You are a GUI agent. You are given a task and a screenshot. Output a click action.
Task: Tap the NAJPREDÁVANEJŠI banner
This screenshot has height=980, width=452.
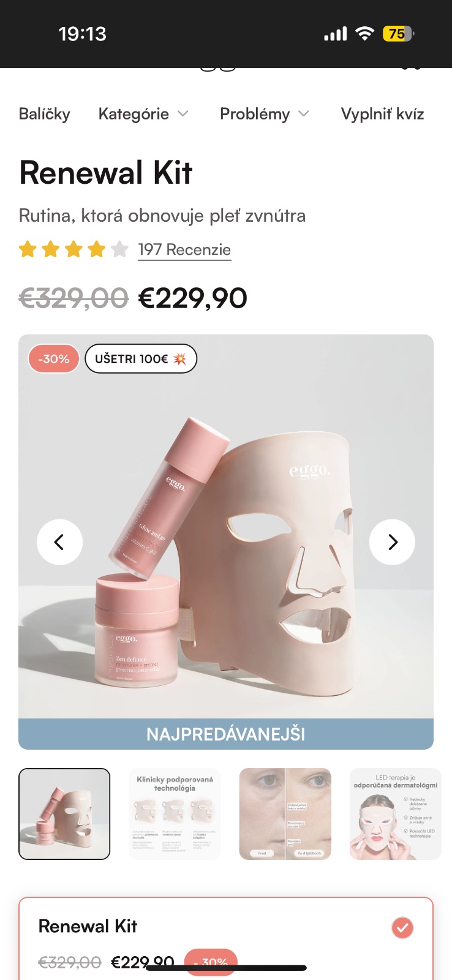click(226, 734)
